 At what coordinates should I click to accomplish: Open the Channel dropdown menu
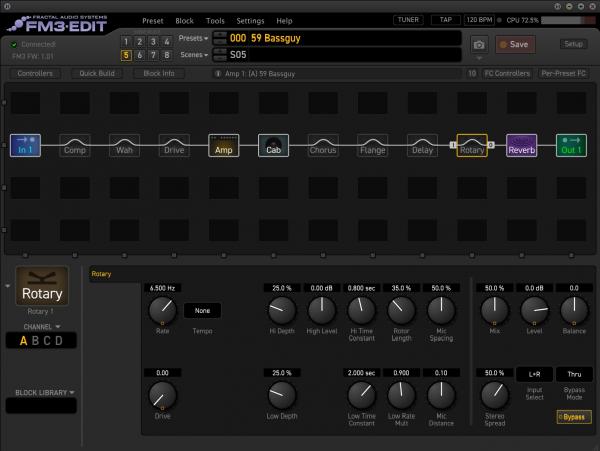click(42, 327)
